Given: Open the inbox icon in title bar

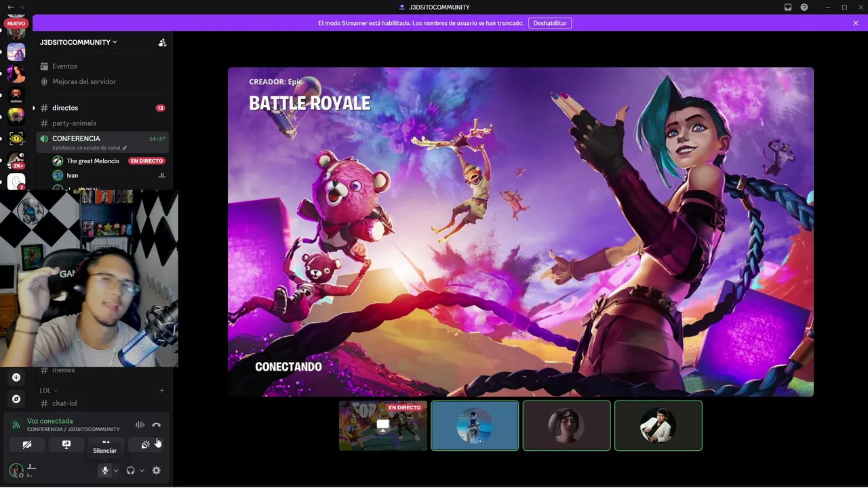Looking at the screenshot, I should pyautogui.click(x=788, y=7).
